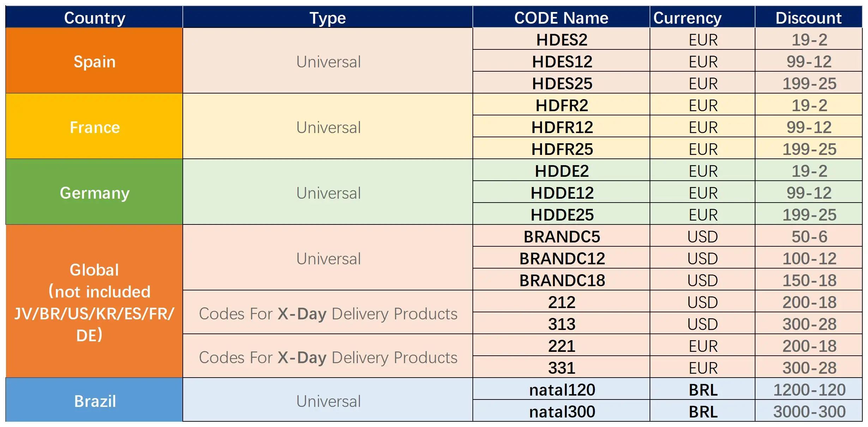Viewport: 868px width, 427px height.
Task: Click the CODE Name column header
Action: point(561,18)
